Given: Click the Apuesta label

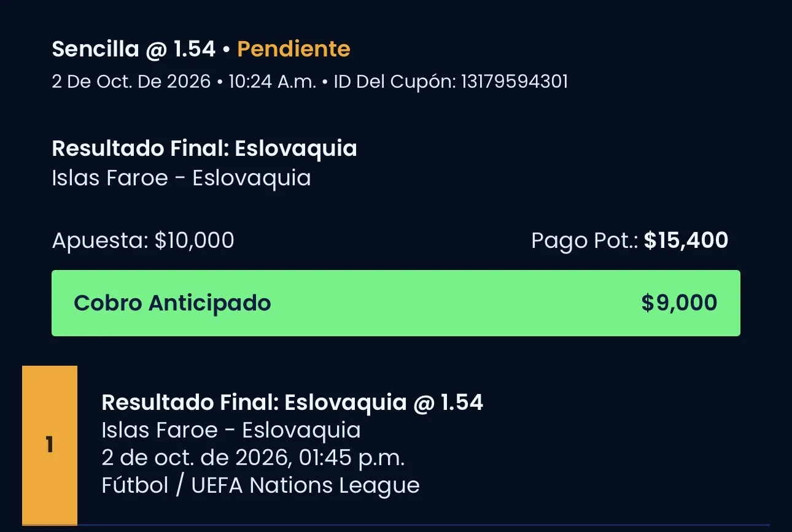Looking at the screenshot, I should click(100, 241).
